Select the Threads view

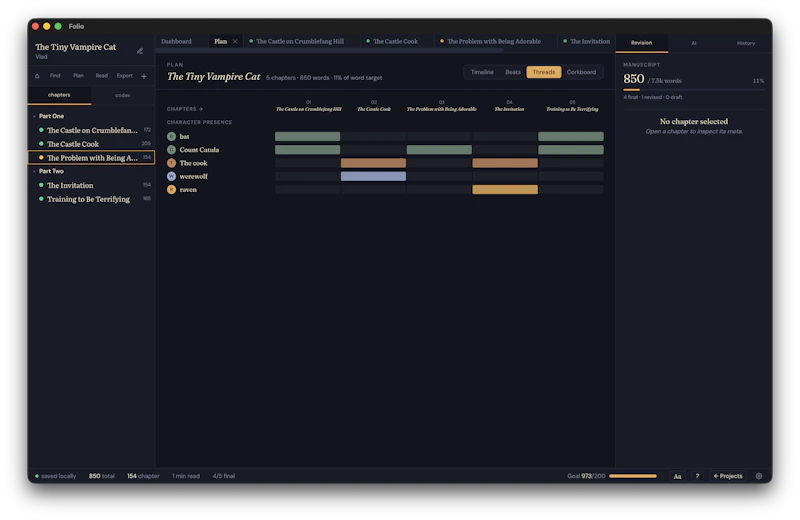tap(544, 72)
